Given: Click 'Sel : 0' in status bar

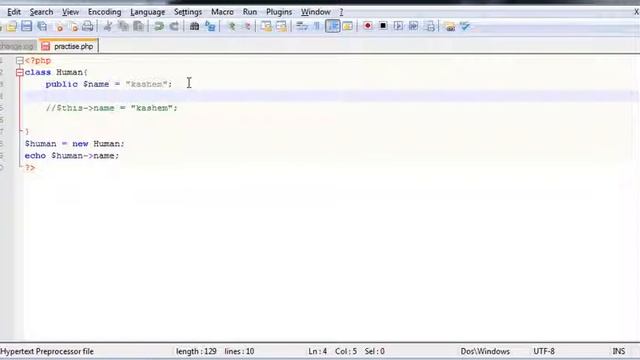Looking at the screenshot, I should pyautogui.click(x=374, y=351).
